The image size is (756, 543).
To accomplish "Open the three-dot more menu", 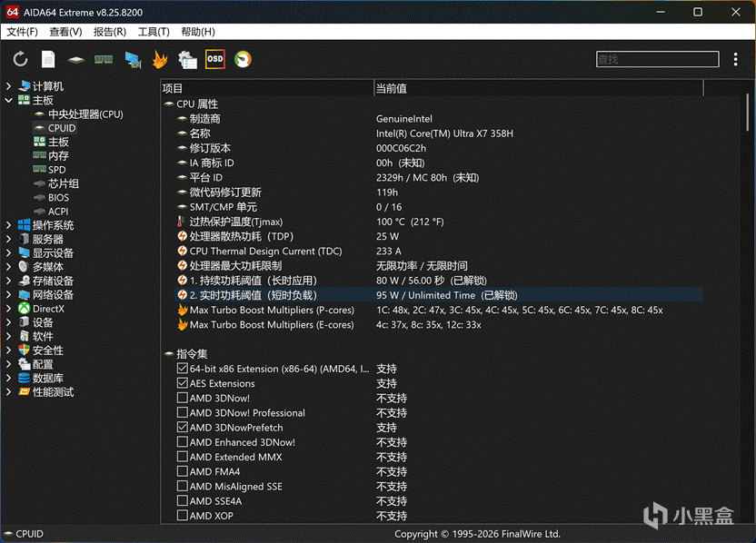I will [735, 59].
